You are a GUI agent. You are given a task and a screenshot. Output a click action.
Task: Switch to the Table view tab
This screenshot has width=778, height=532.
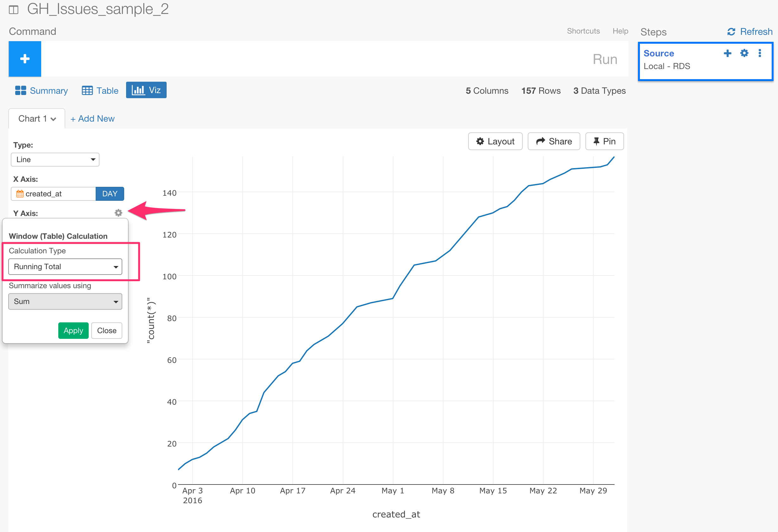tap(99, 90)
